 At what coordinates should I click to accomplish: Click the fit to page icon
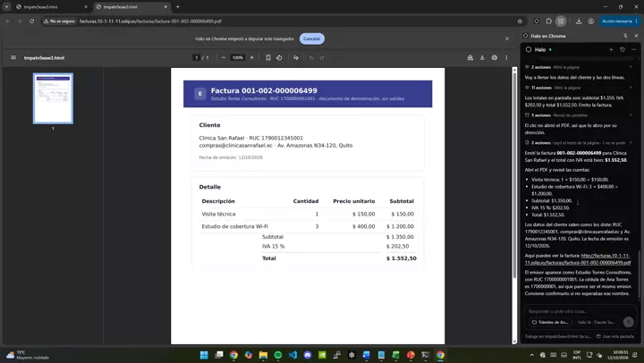coord(268,57)
